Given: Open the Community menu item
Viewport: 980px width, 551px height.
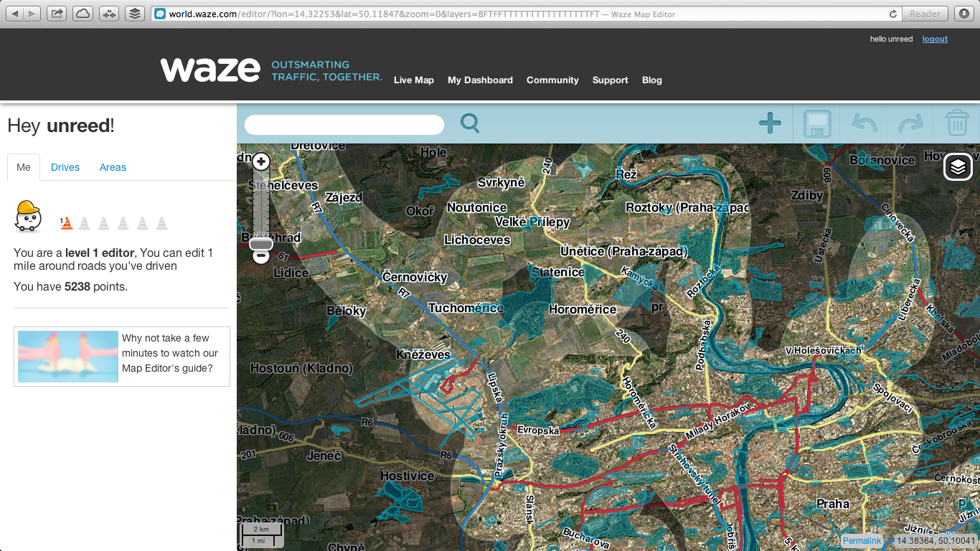Looking at the screenshot, I should (552, 80).
